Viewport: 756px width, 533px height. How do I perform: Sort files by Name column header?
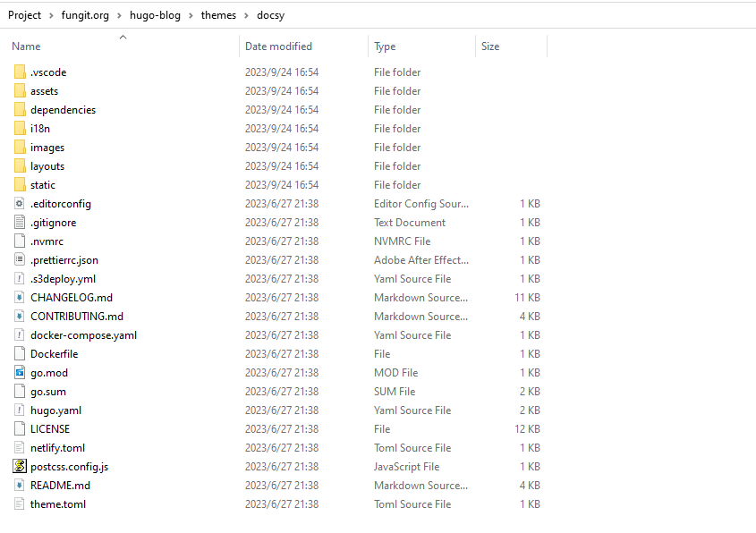26,47
